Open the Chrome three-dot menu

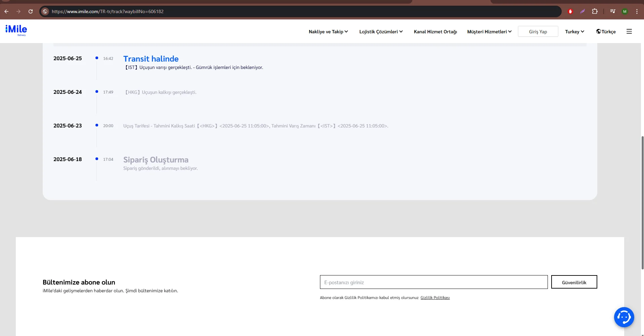click(637, 11)
